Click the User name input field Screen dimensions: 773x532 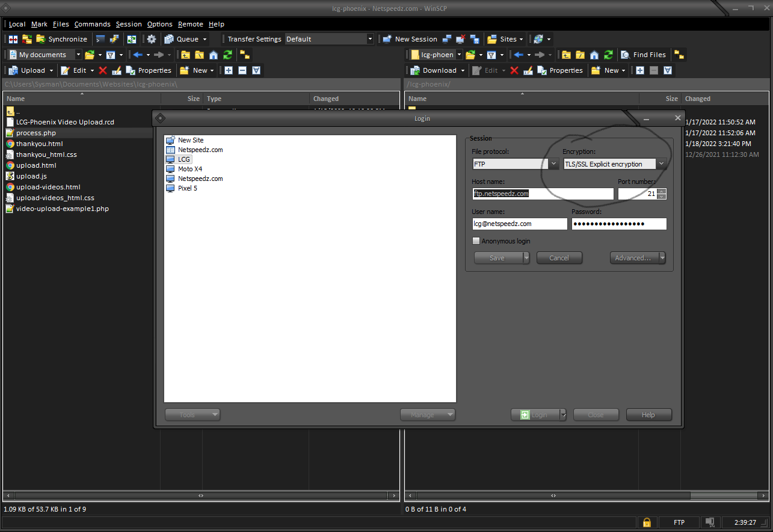(x=520, y=224)
